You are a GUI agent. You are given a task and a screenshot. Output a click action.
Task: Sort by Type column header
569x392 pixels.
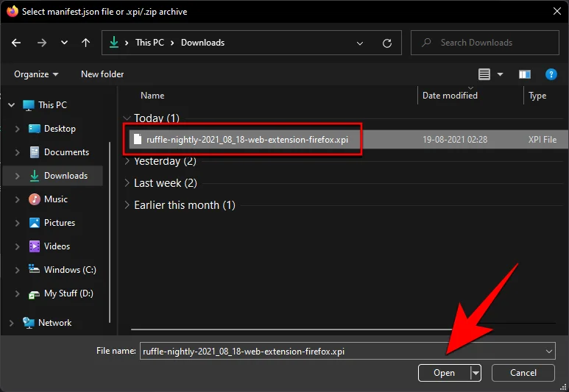coord(537,96)
